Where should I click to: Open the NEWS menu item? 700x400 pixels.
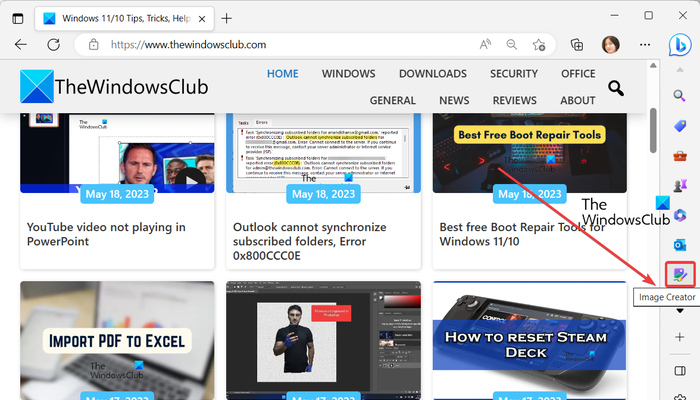[454, 100]
